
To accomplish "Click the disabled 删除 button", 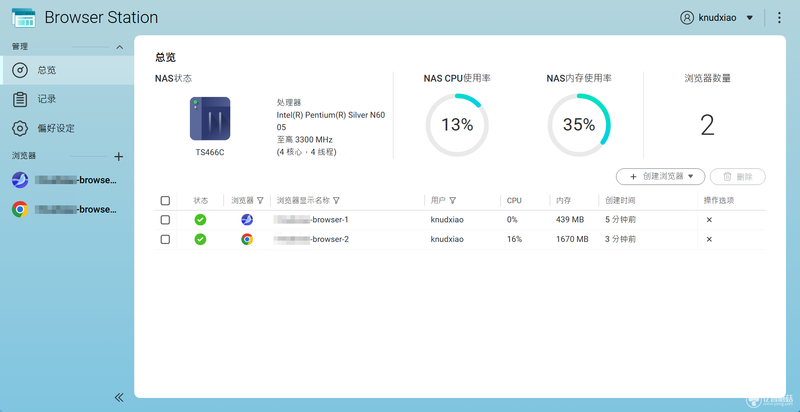I will [738, 176].
